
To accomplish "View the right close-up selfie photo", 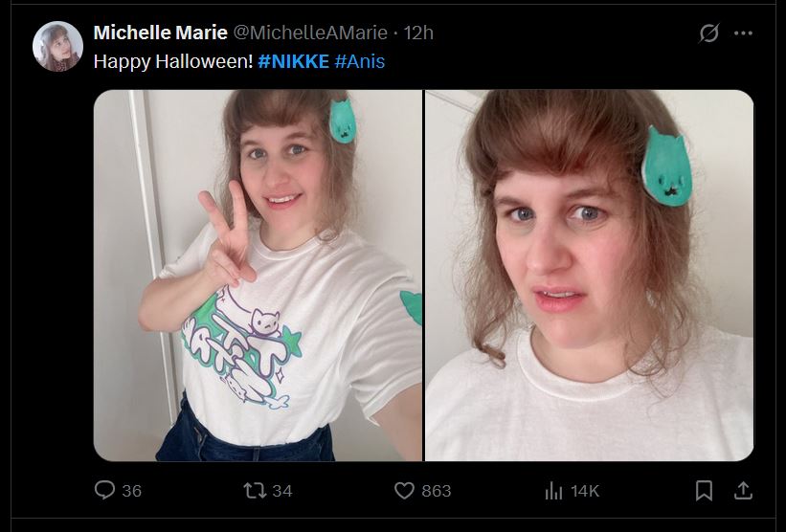I will [589, 275].
